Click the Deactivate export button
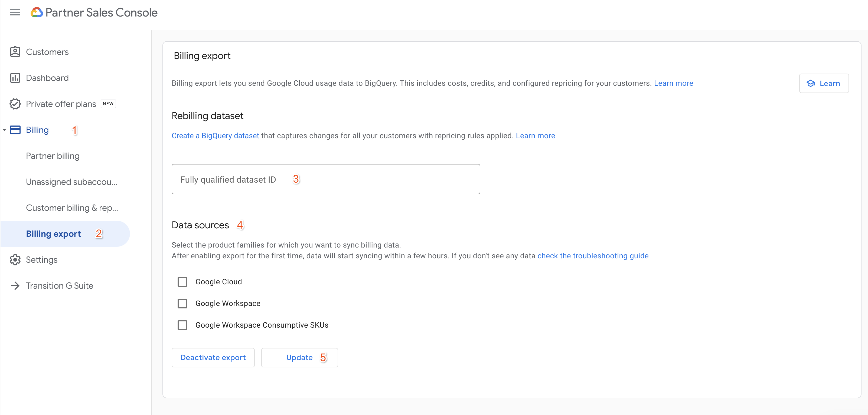868x415 pixels. [213, 357]
